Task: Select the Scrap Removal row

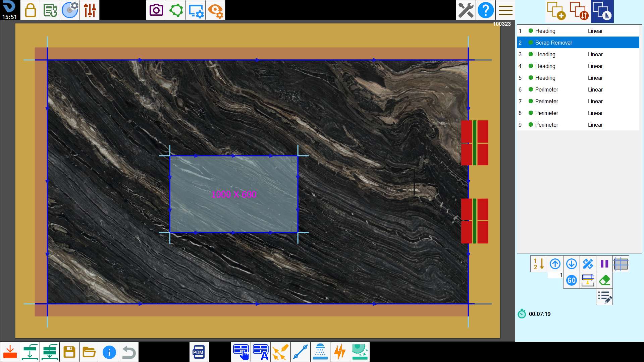Action: click(578, 43)
